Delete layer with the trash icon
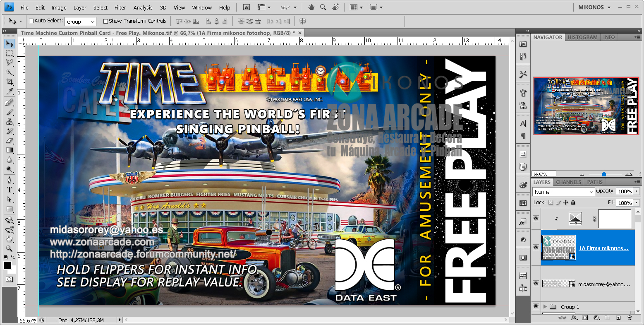 tap(630, 318)
